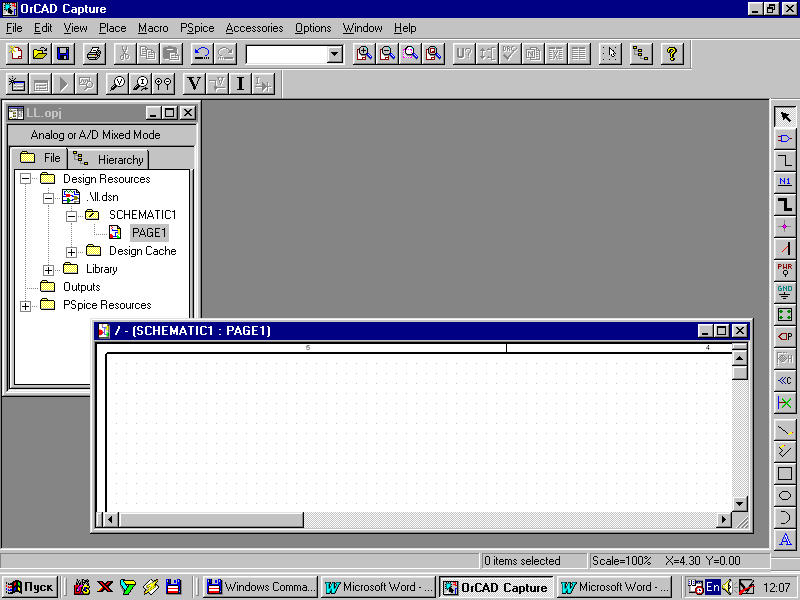The height and width of the screenshot is (600, 800).
Task: Select the Place Power PWR tool
Action: tap(785, 270)
